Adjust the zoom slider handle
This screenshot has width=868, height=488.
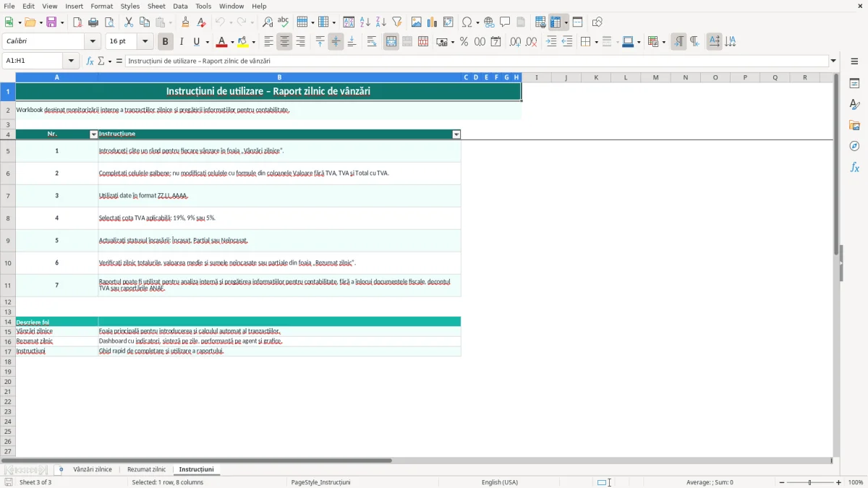(810, 482)
